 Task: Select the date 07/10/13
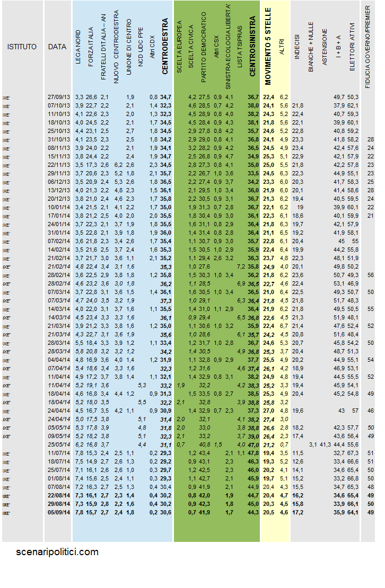[x=59, y=106]
